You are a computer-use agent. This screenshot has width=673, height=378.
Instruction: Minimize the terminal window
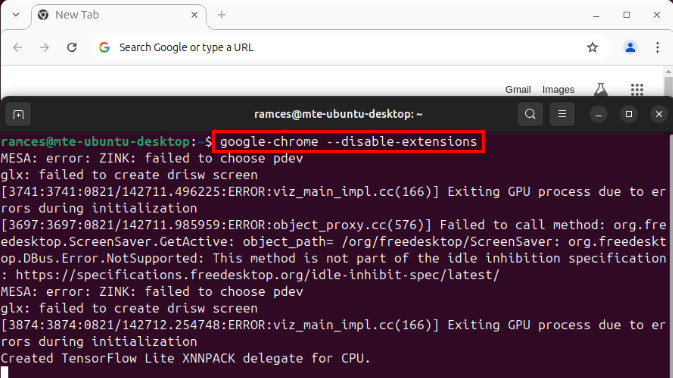(x=598, y=114)
